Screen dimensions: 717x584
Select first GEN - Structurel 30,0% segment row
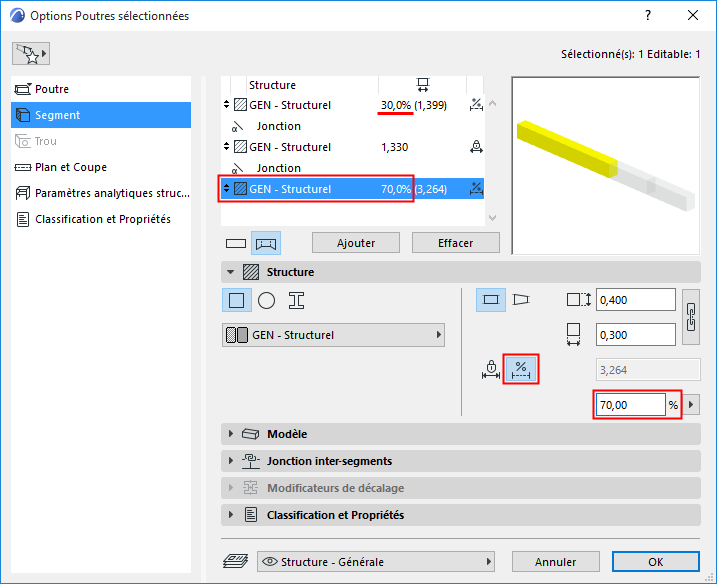pos(352,105)
